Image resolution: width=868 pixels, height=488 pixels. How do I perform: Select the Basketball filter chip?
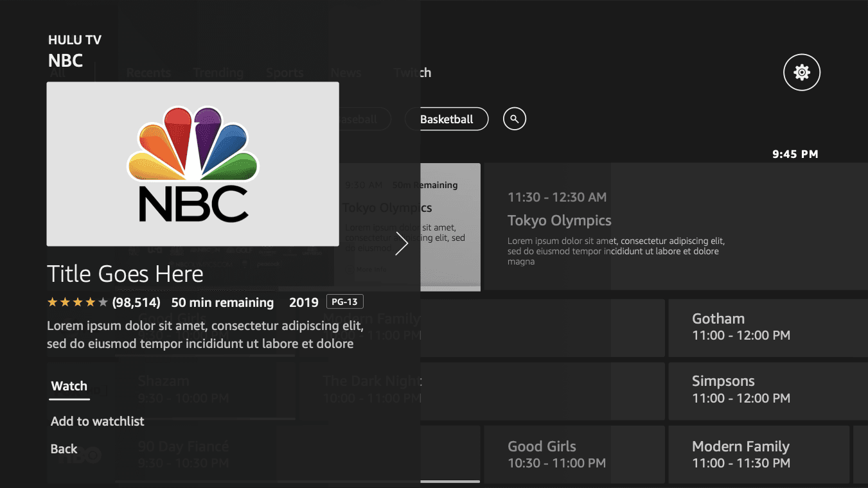(447, 119)
